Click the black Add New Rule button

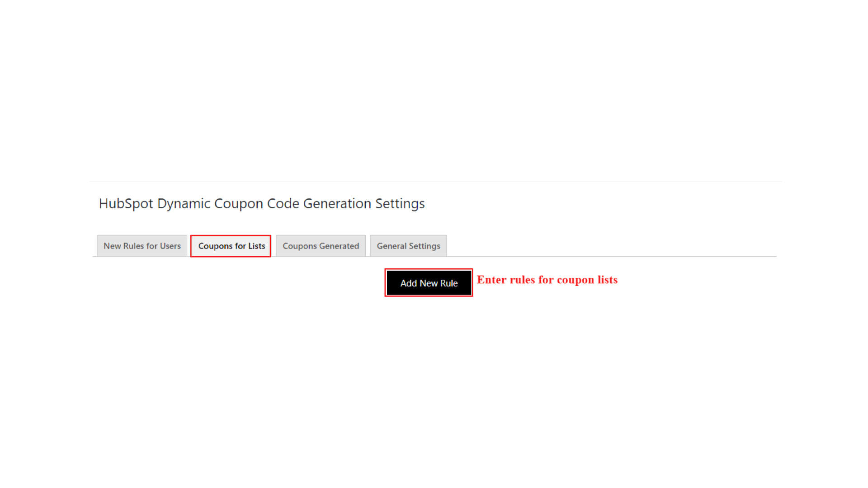pos(429,283)
